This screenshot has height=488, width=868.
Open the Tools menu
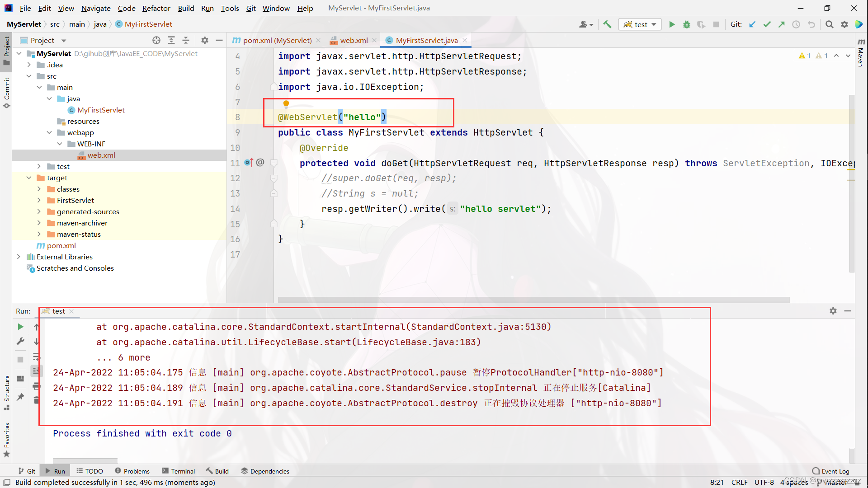click(230, 8)
